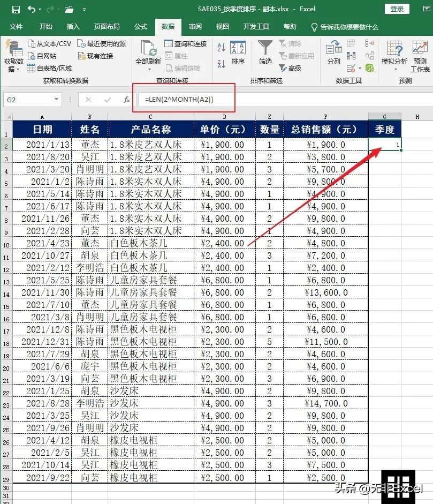Click the Sign In (登录) button
The width and height of the screenshot is (433, 504).
pyautogui.click(x=397, y=9)
